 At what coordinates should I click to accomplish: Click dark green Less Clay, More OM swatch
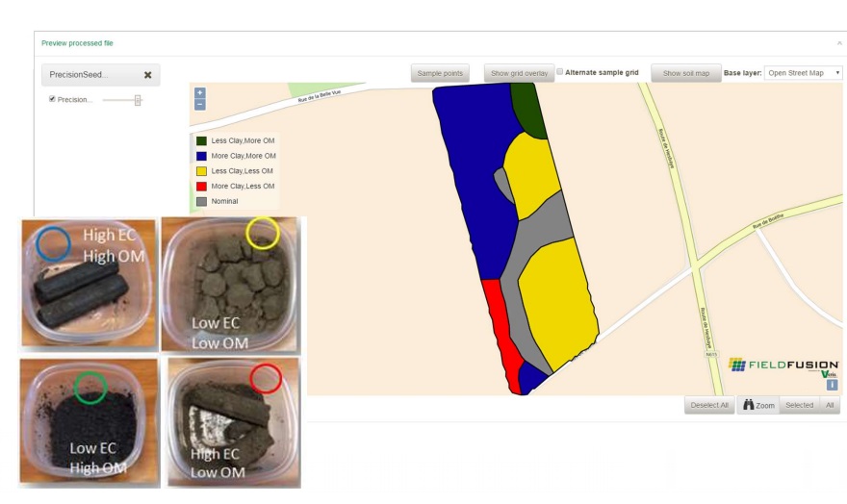click(201, 140)
